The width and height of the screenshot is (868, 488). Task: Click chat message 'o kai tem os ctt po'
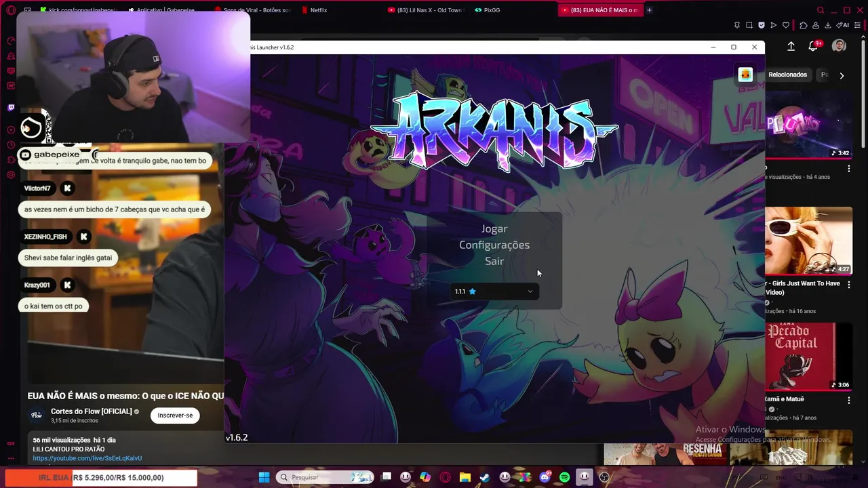(54, 306)
